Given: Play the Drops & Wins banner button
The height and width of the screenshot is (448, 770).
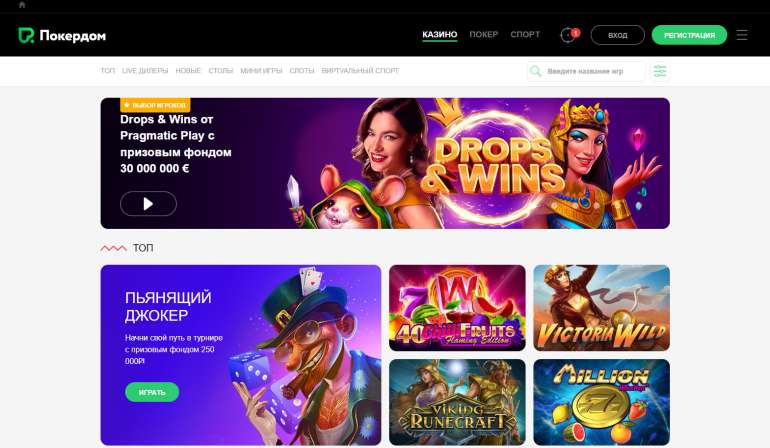Looking at the screenshot, I should click(148, 203).
